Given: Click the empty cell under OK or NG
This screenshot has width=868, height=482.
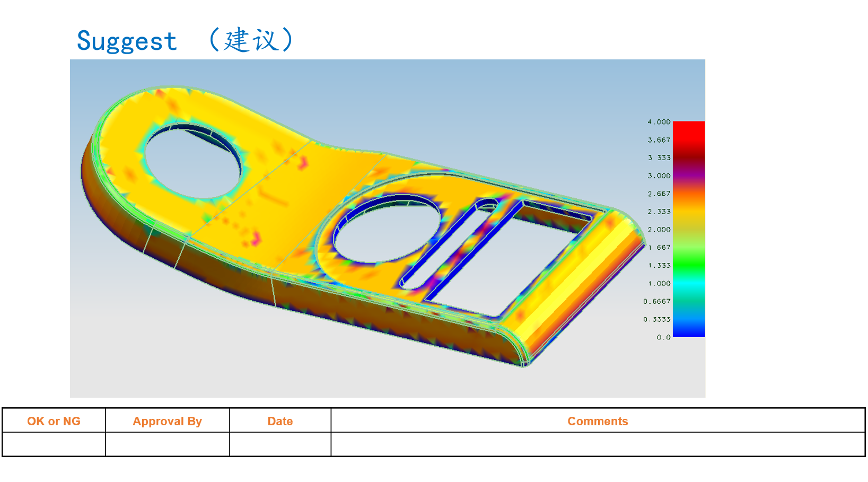Looking at the screenshot, I should 54,445.
